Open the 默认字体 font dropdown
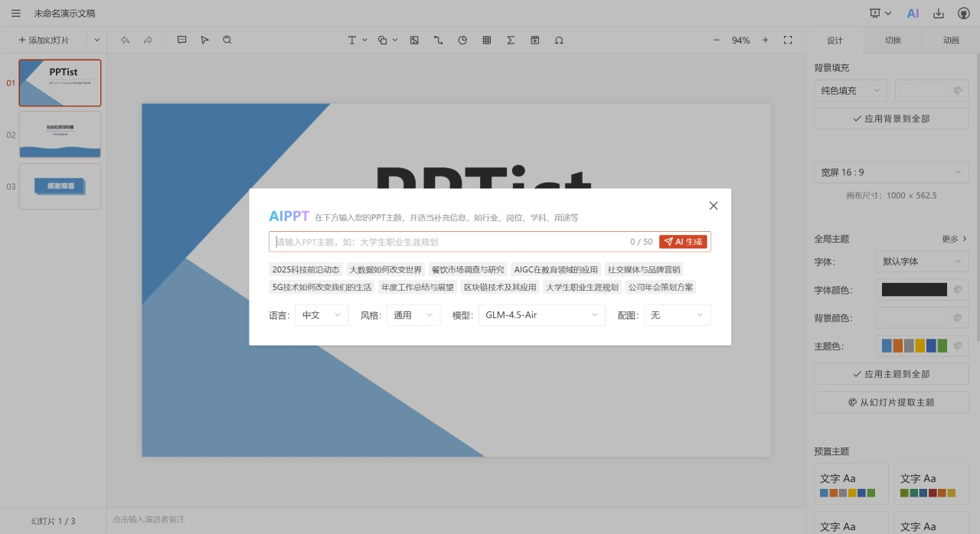 point(923,262)
